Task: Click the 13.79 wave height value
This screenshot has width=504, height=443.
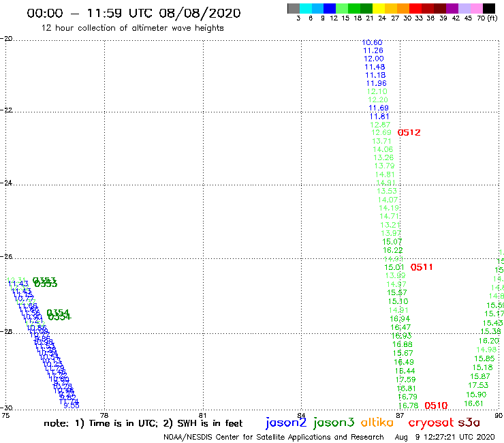Action: click(384, 166)
